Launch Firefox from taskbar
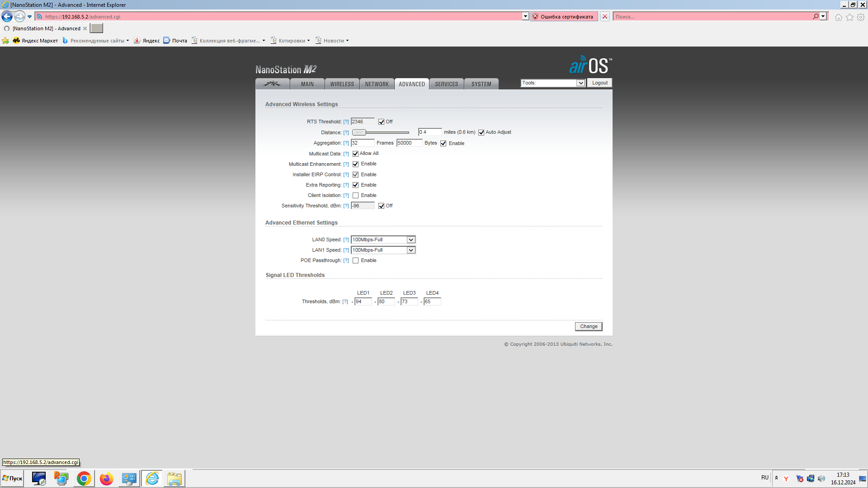This screenshot has width=868, height=488. [106, 479]
